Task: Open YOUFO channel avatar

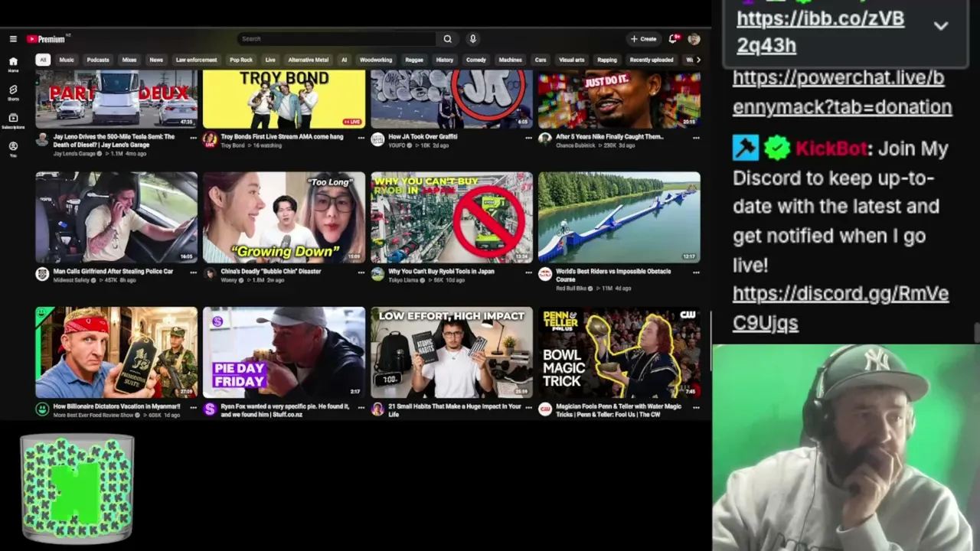Action: (x=377, y=139)
